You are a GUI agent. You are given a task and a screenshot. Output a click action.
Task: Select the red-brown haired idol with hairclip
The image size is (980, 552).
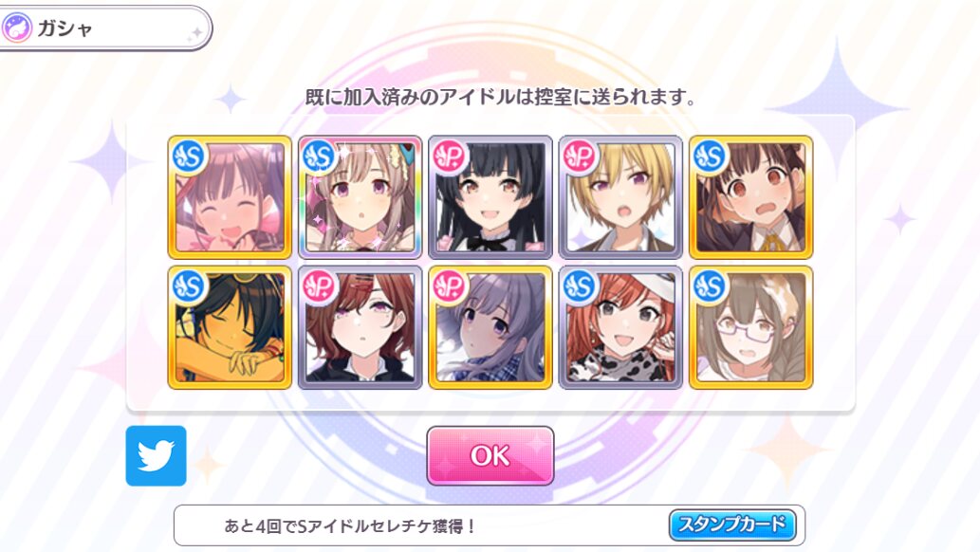[360, 327]
